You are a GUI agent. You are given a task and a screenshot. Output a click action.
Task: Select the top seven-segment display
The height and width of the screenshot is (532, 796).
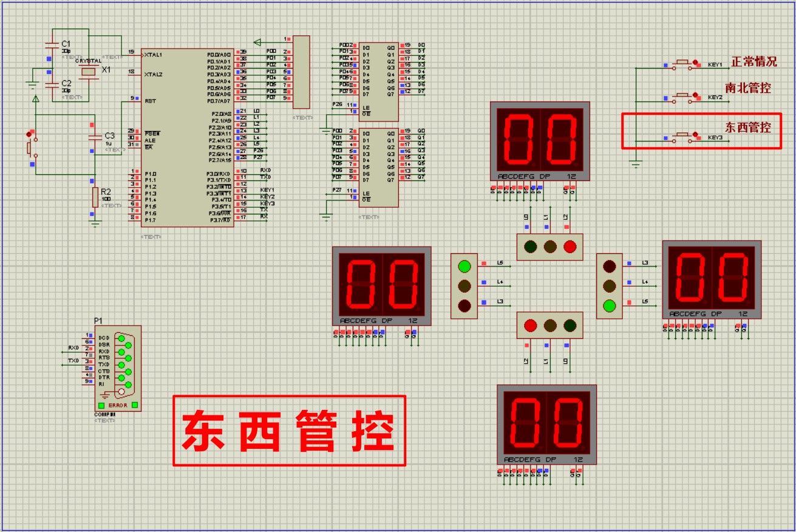[540, 140]
